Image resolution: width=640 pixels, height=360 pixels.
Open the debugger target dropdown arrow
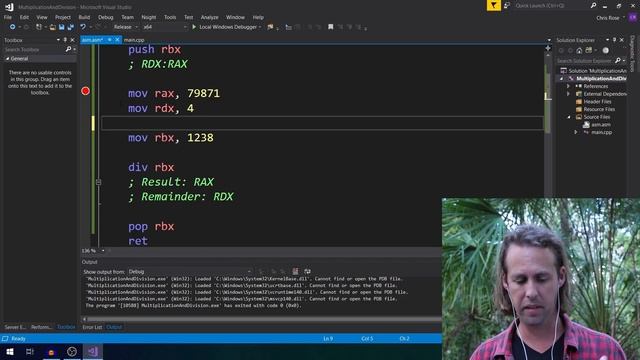click(x=260, y=27)
